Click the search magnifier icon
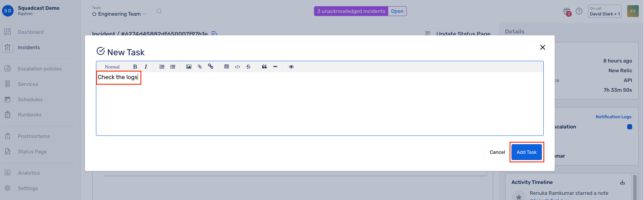The height and width of the screenshot is (200, 644). coord(159,11)
